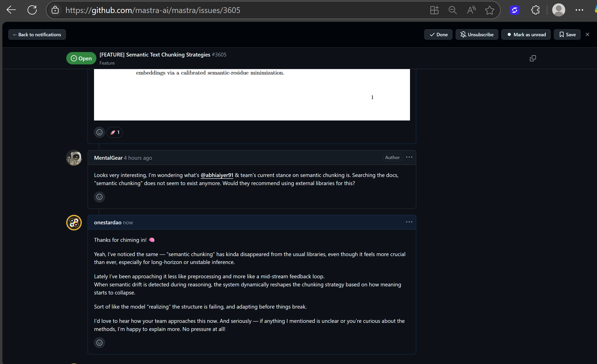Open options menu on onestardao's comment
Viewport: 597px width, 364px height.
pyautogui.click(x=409, y=222)
